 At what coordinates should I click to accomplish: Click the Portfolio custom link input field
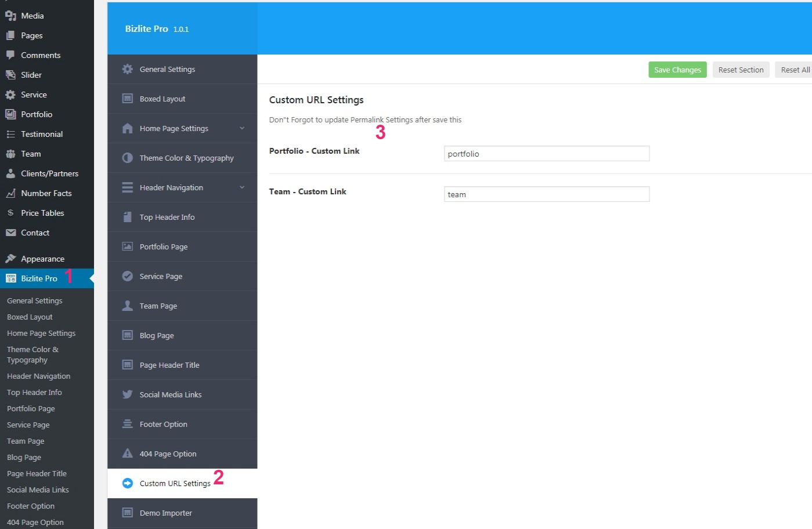pyautogui.click(x=547, y=153)
